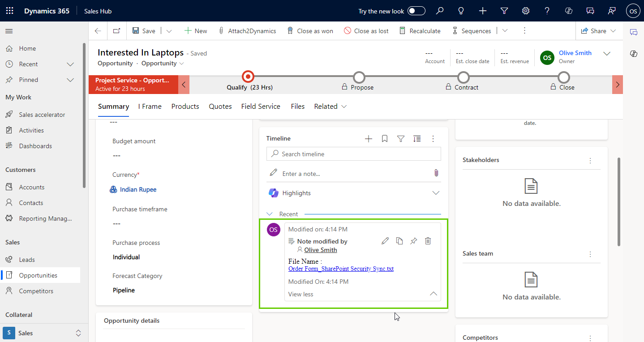The image size is (644, 342).
Task: Collapse the Recent section in timeline
Action: [270, 214]
